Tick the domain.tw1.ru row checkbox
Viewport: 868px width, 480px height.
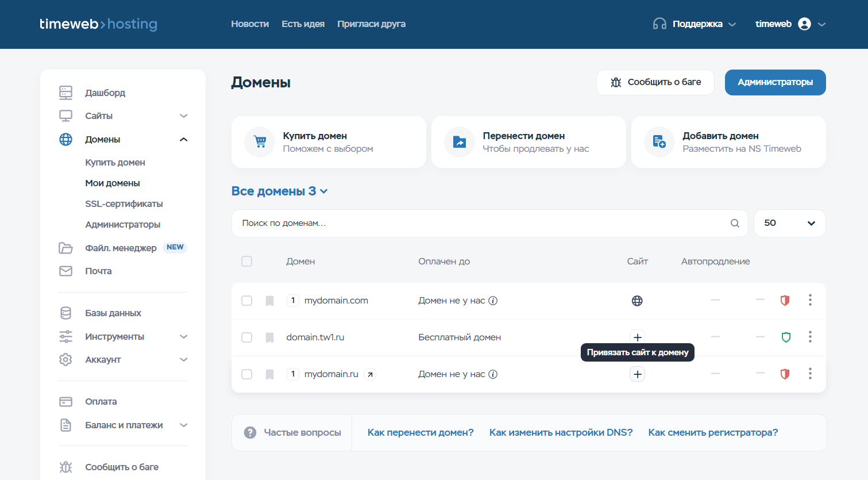(x=247, y=337)
